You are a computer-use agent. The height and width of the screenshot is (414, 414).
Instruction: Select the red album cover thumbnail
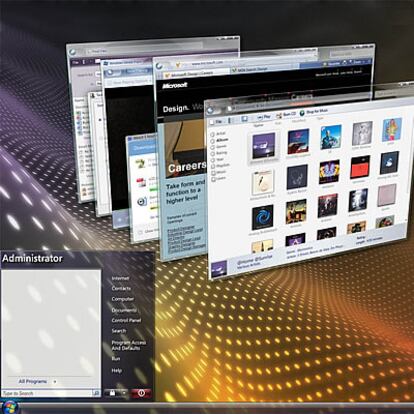(360, 168)
